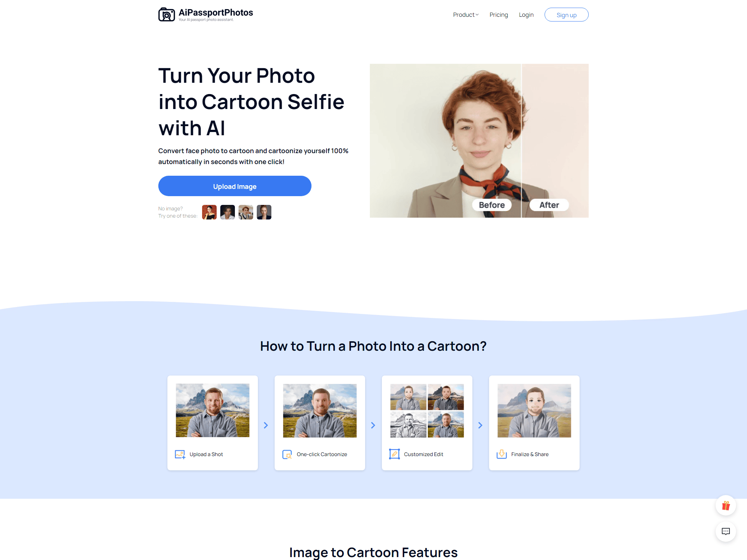
Task: Open the chat message icon
Action: point(725,531)
